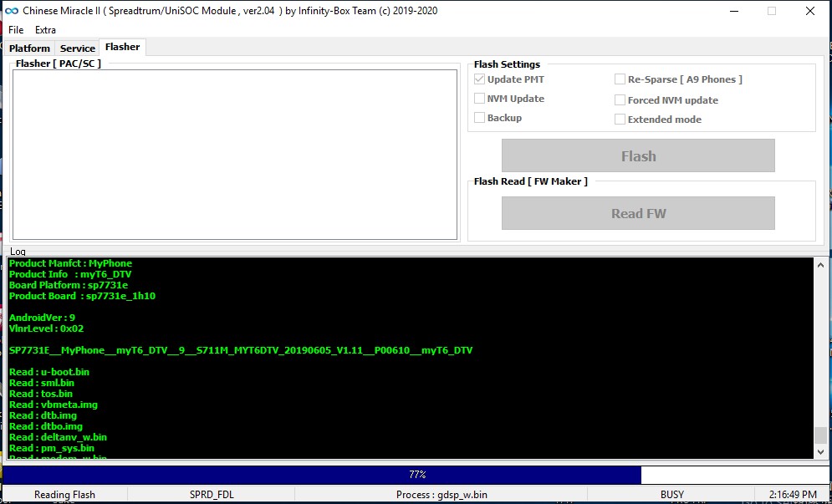Click the Process : gdsp_w.bin status entry
The height and width of the screenshot is (504, 832).
point(442,495)
